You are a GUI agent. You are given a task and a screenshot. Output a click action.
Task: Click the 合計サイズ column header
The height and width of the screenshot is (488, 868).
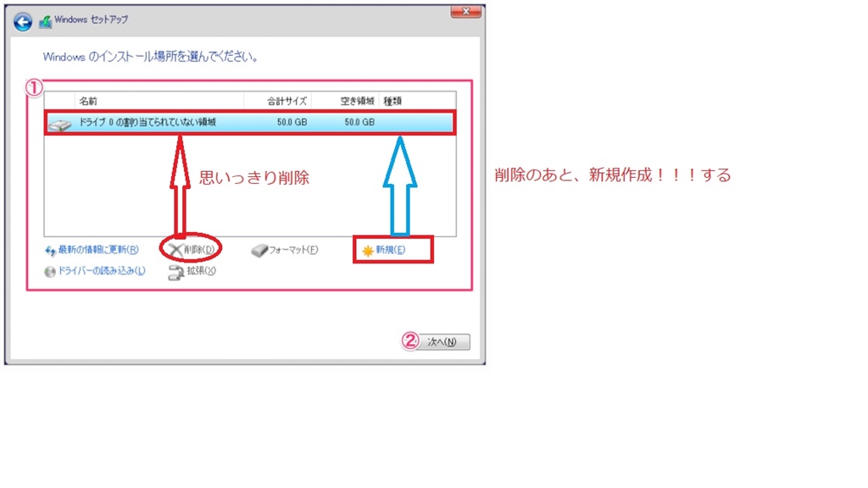tap(287, 102)
